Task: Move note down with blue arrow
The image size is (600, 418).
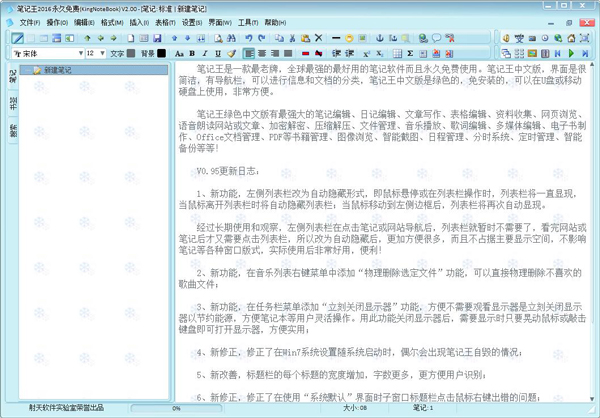Action: [188, 38]
